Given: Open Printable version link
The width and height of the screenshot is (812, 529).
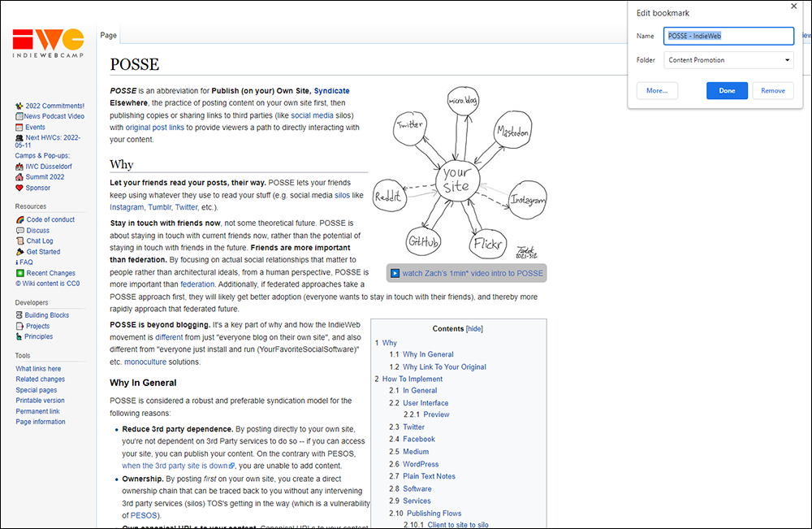Looking at the screenshot, I should (x=41, y=401).
